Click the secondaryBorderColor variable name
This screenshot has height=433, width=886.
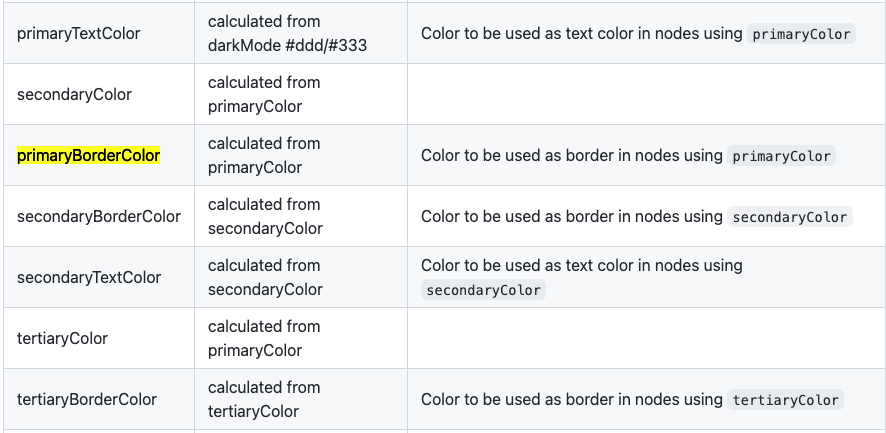pyautogui.click(x=99, y=216)
